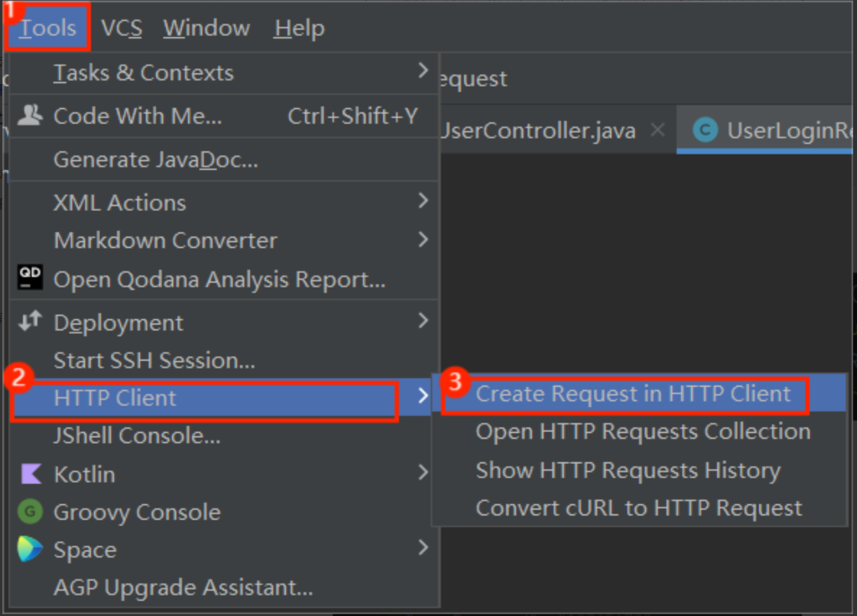Select Create Request in HTTP Client
The width and height of the screenshot is (857, 616).
pyautogui.click(x=633, y=394)
